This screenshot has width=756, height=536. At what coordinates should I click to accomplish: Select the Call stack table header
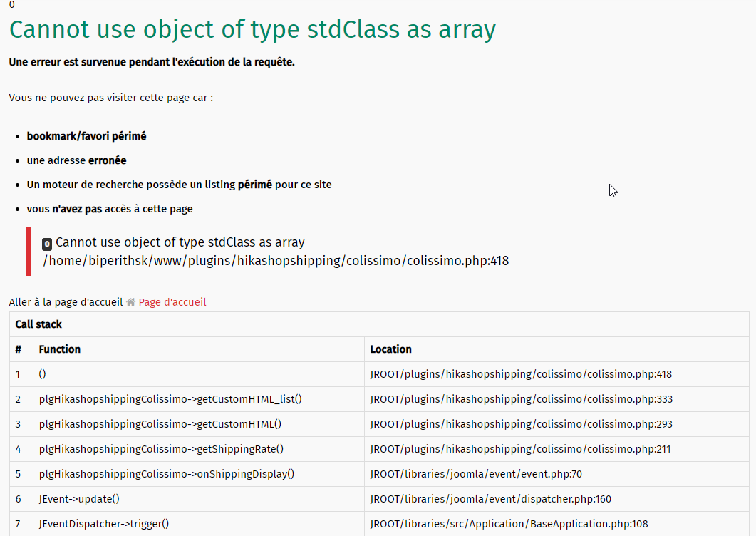(38, 324)
